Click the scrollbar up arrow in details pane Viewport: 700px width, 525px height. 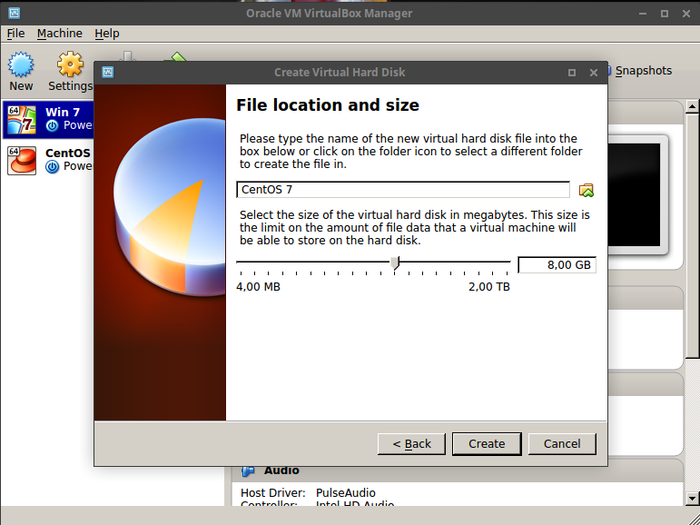point(692,106)
